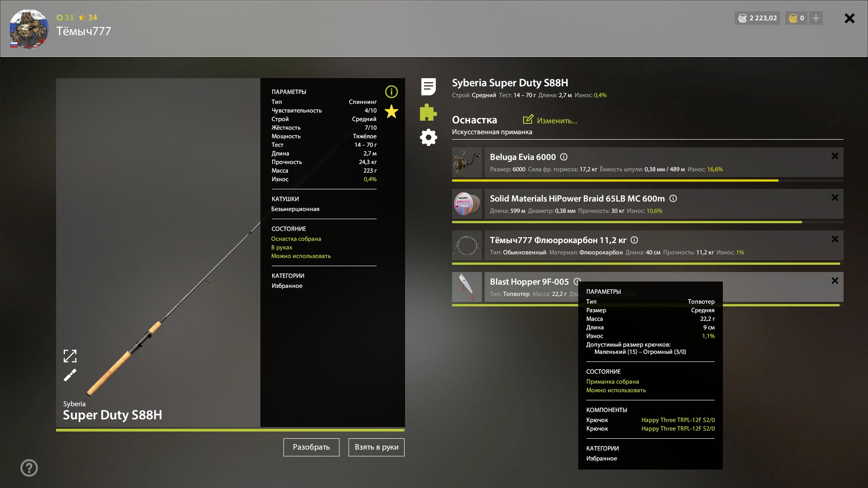Click the rank star 34 indicator
This screenshot has width=868, height=488.
point(88,18)
